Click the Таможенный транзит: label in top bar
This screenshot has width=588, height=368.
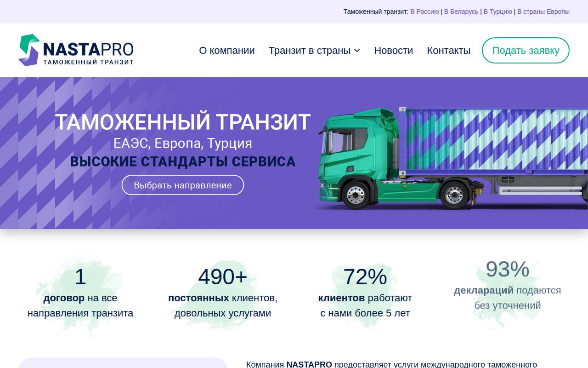click(376, 11)
